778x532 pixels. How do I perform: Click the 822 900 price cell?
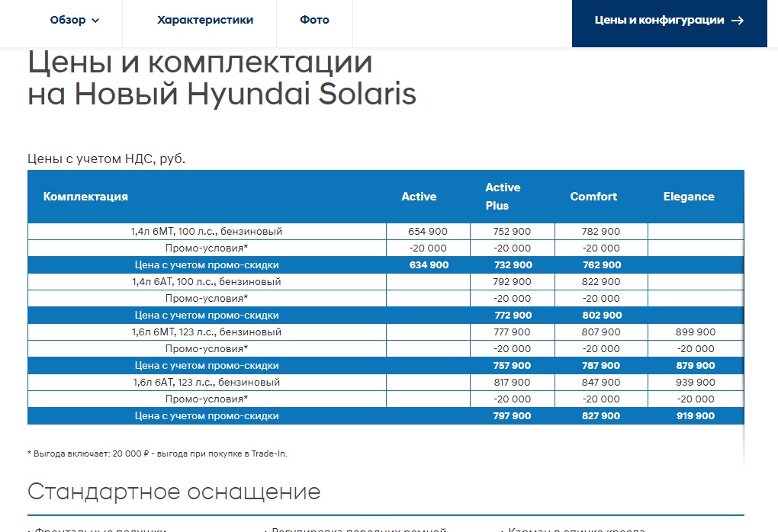coord(601,281)
